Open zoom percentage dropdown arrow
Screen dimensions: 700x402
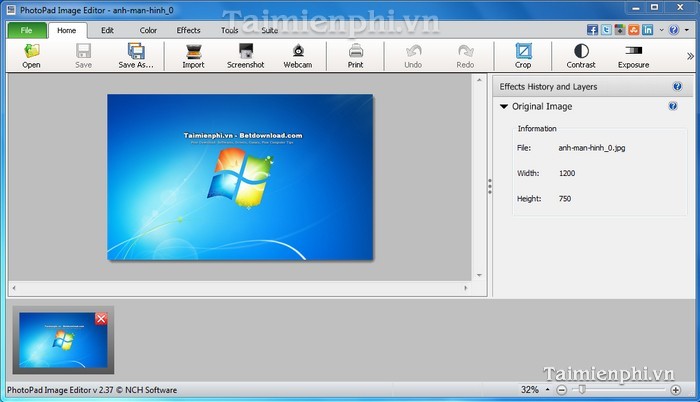pos(547,389)
